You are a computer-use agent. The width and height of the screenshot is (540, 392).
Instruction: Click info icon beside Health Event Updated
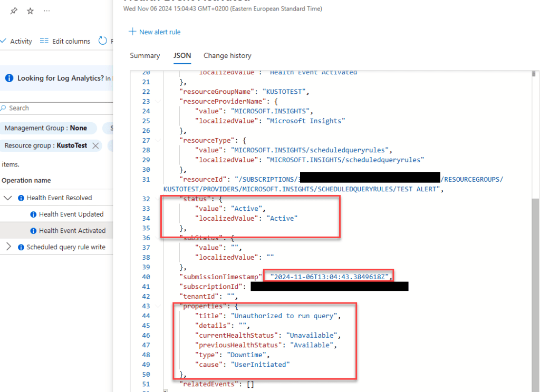(x=33, y=214)
